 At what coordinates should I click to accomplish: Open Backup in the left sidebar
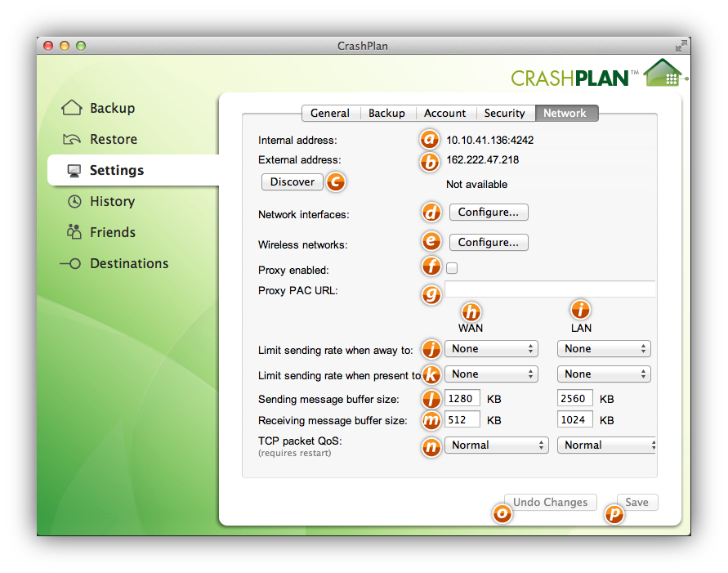coord(113,108)
